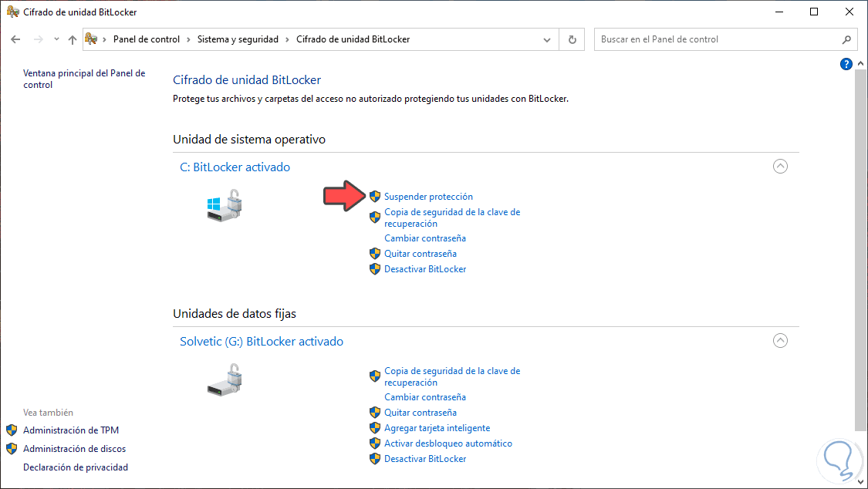This screenshot has height=489, width=868.
Task: Click the scrollbar up arrow
Action: [860, 63]
